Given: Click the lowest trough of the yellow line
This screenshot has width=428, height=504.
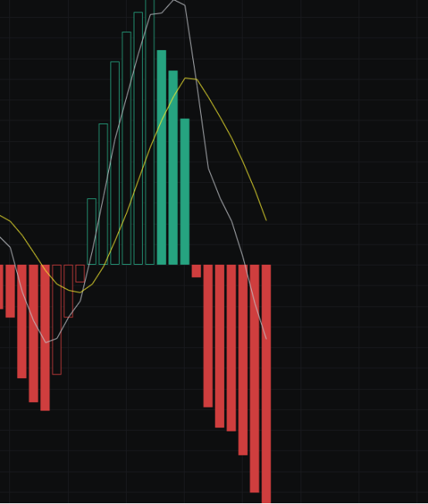Looking at the screenshot, I should (80, 293).
